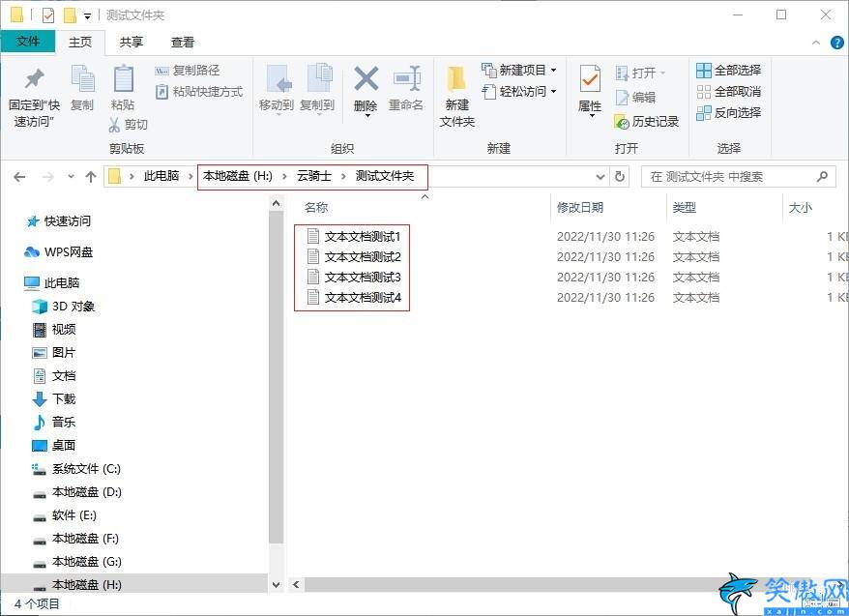Open 系统文件 (C:) drive
The image size is (849, 616).
tap(76, 469)
